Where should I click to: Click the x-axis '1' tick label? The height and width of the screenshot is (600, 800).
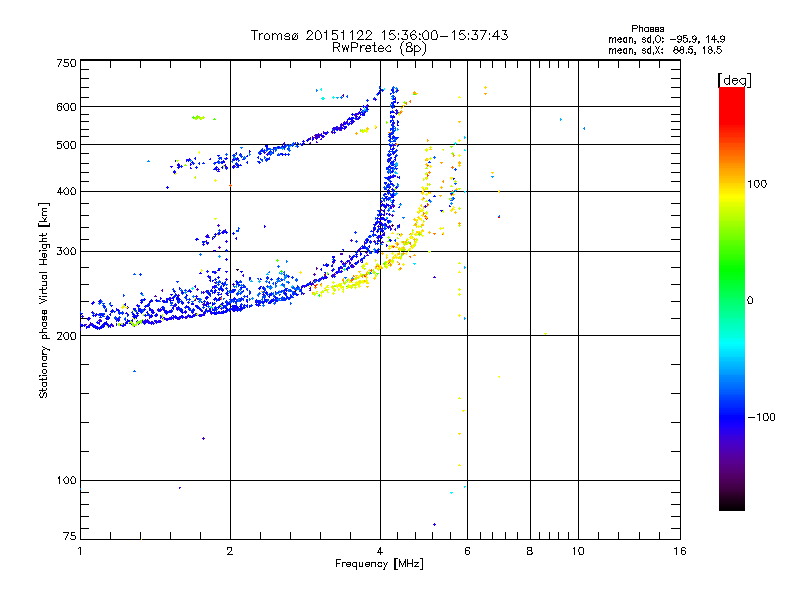[x=80, y=551]
